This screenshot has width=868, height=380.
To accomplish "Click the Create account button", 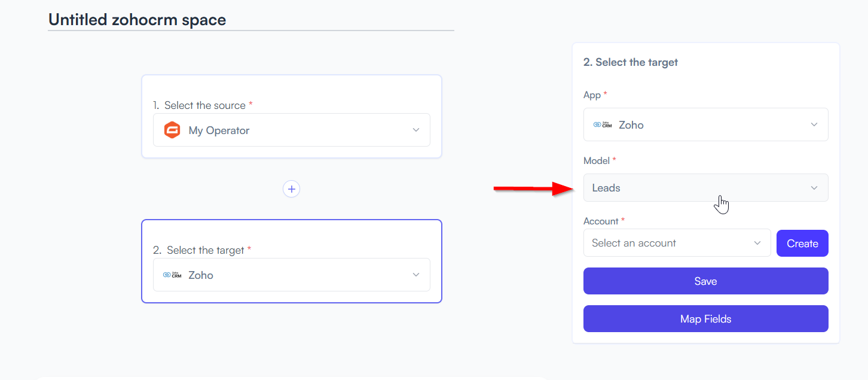I will click(802, 244).
